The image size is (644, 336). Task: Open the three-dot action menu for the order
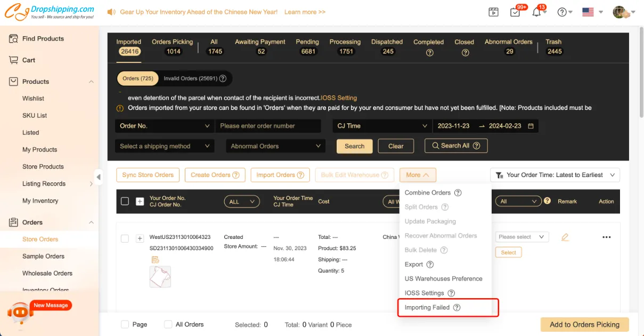[606, 237]
